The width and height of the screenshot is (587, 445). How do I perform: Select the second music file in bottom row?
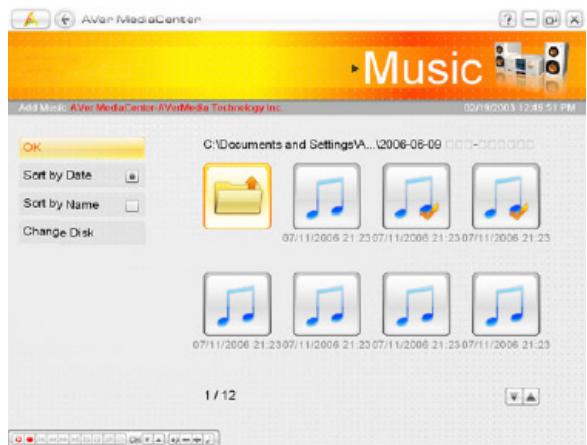[x=326, y=304]
